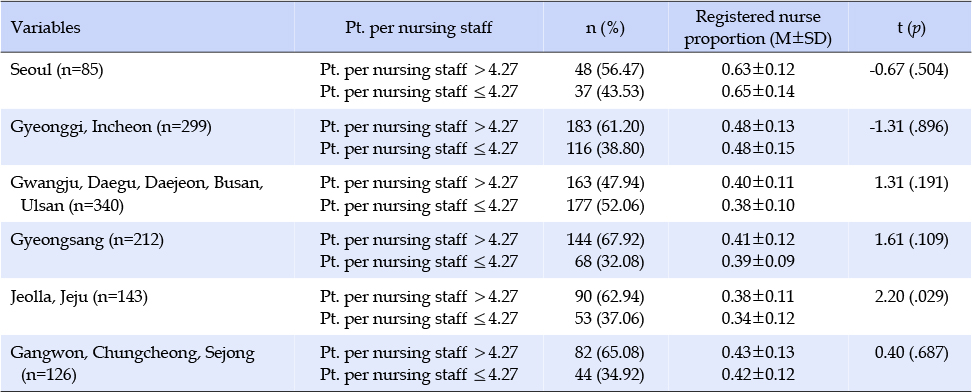Select the Gangwon, Chungcheong, Sejong label
This screenshot has width=972, height=392.
tap(133, 354)
